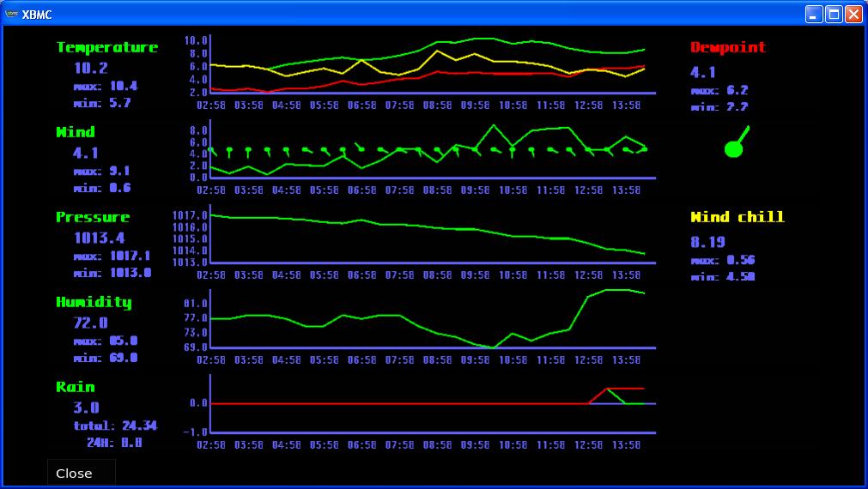
Task: Maximize the XBMC window
Action: pyautogui.click(x=834, y=14)
